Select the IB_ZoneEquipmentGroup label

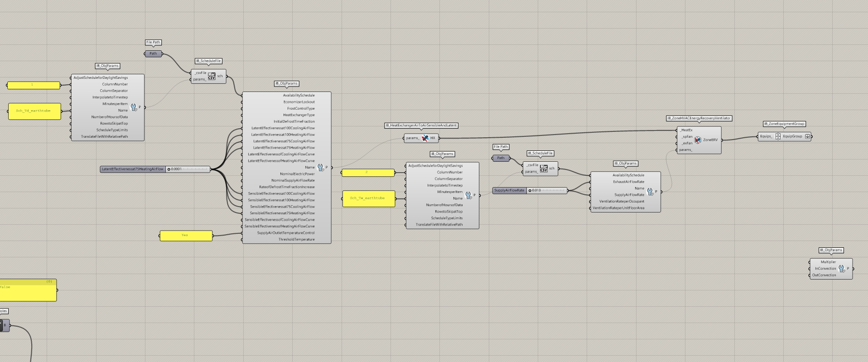tap(784, 124)
